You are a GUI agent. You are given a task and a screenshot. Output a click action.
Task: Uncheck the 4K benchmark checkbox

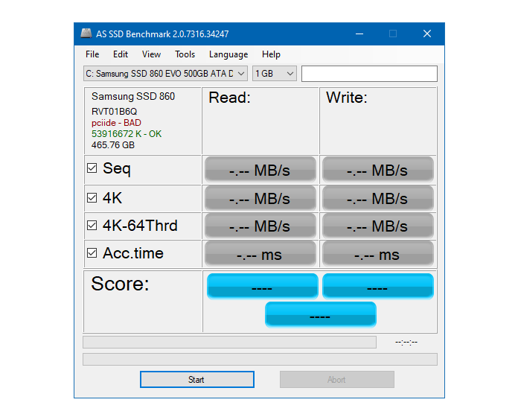click(x=92, y=197)
